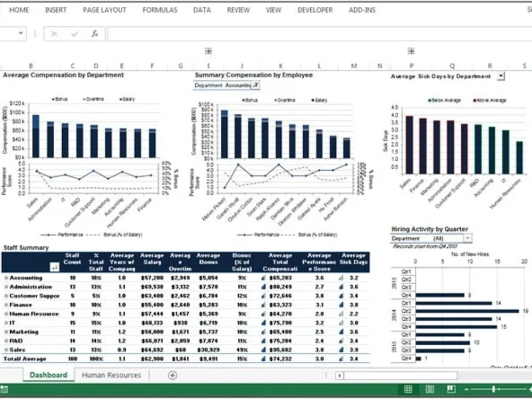
Task: Switch to Human Resources sheet tab
Action: 111,375
